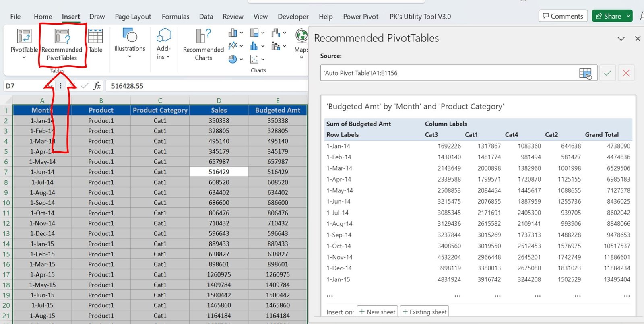Click the fx Insert Function icon
Viewport: 644px width, 324px height.
tap(97, 86)
